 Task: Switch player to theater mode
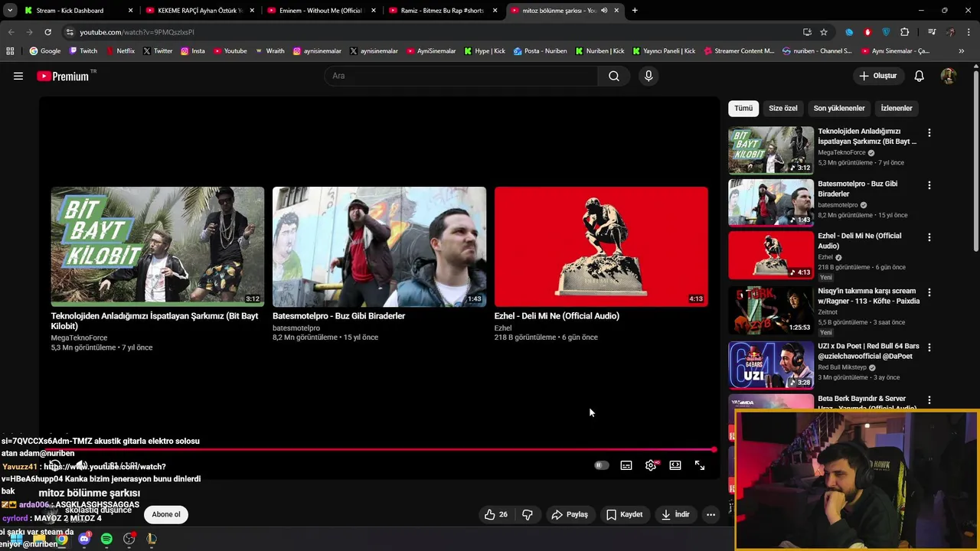coord(675,465)
